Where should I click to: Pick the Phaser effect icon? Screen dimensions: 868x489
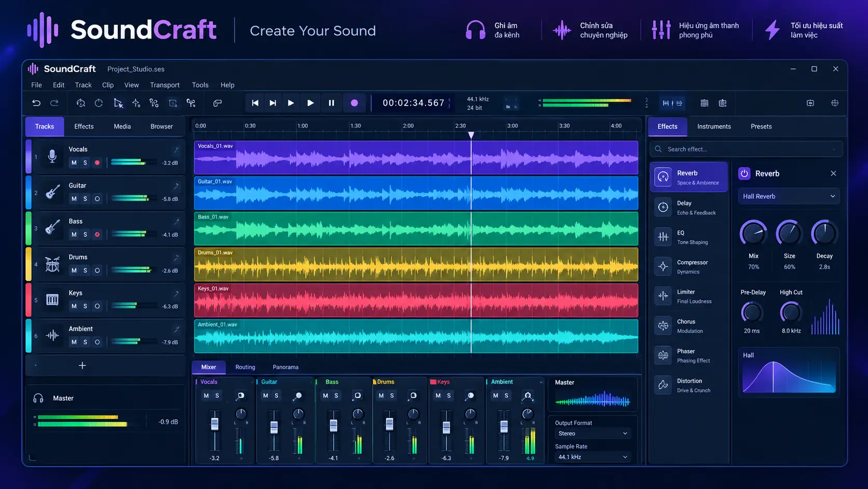pyautogui.click(x=663, y=355)
